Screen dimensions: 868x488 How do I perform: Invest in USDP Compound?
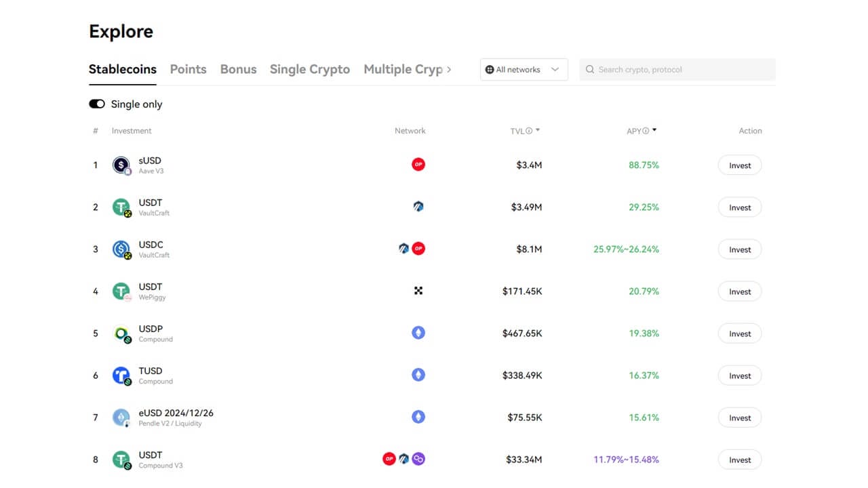pyautogui.click(x=740, y=333)
